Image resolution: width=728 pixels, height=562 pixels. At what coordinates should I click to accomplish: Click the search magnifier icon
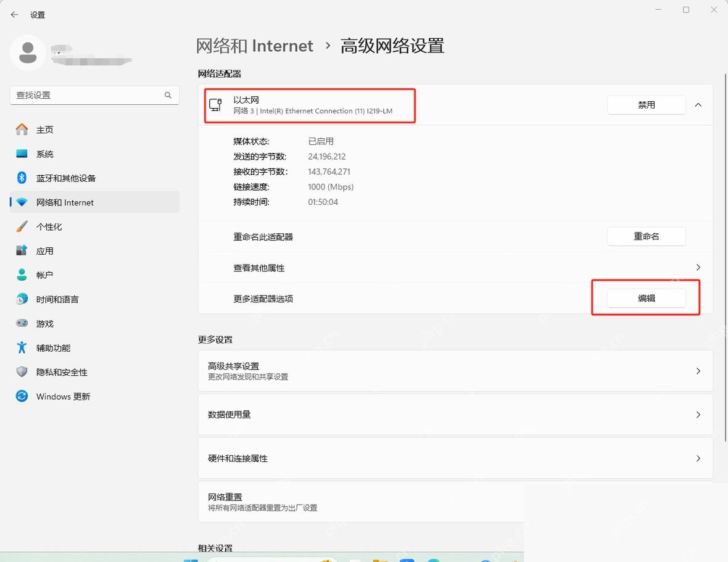(x=168, y=95)
